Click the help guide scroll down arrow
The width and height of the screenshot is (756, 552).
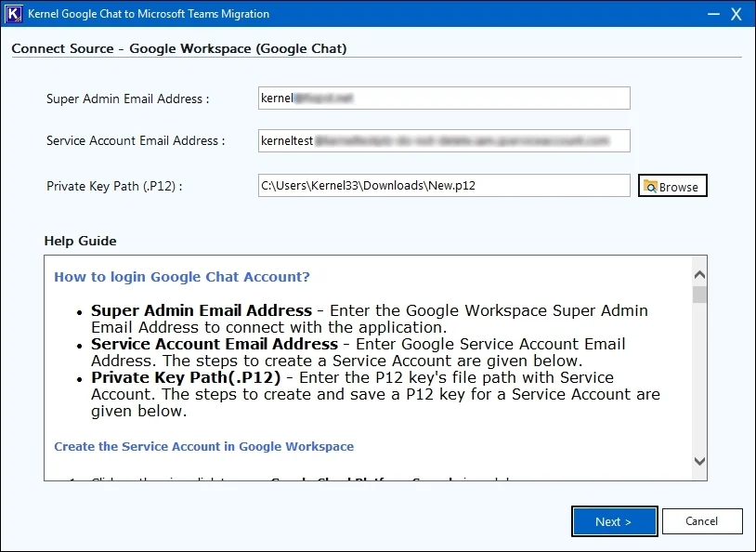699,461
